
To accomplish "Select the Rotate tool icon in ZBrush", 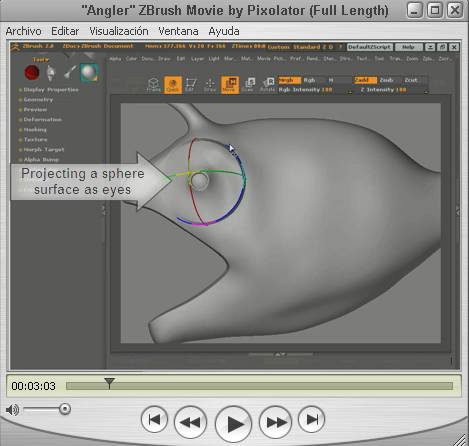I will click(268, 85).
